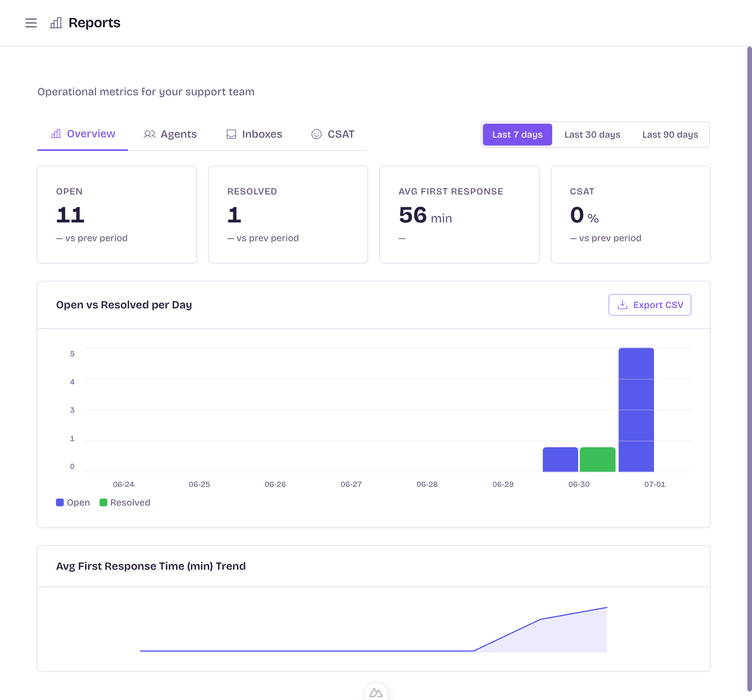Export the chart data as CSV
Screen dimensions: 752x700
click(x=650, y=305)
